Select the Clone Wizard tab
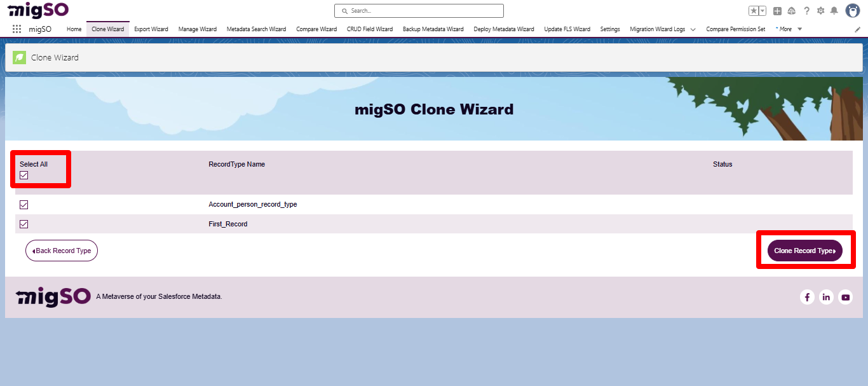 click(108, 29)
